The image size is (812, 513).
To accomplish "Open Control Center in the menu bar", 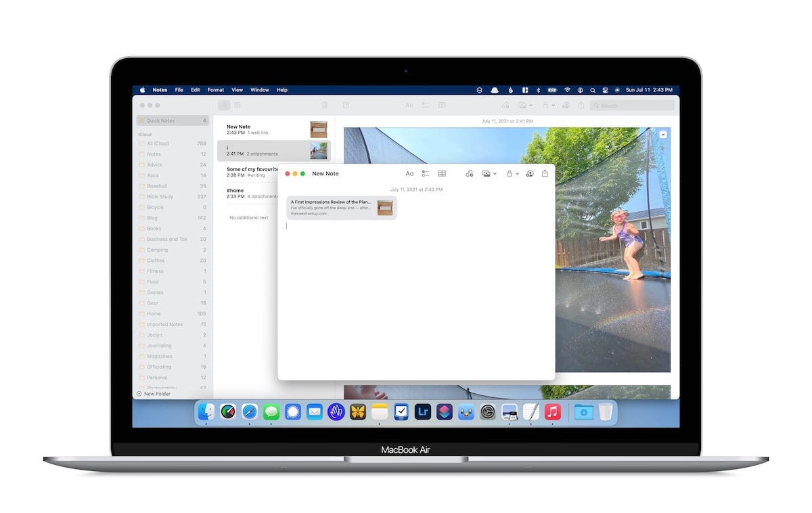I will pos(606,90).
